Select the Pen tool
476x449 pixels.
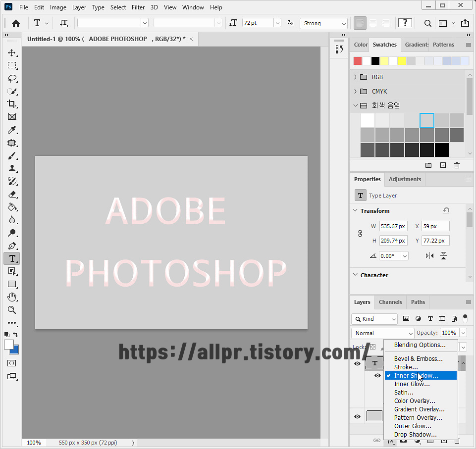pos(12,246)
